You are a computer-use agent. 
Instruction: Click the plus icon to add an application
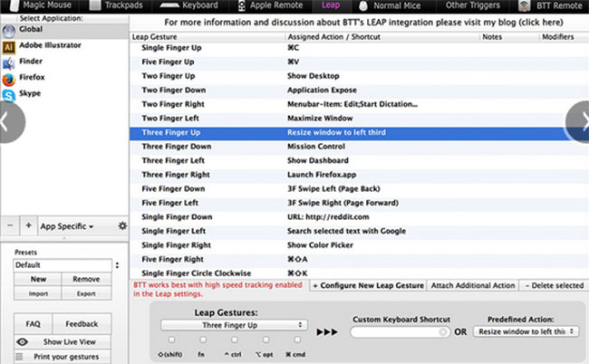coord(29,225)
